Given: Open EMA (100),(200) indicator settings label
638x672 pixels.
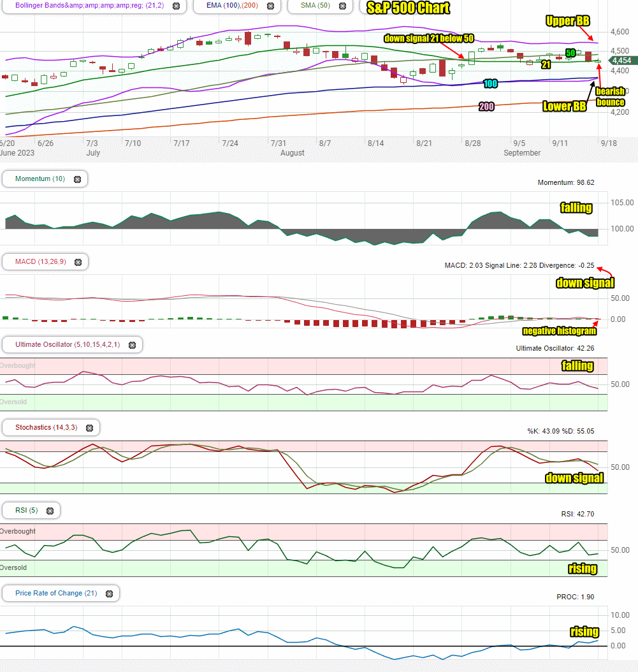Looking at the screenshot, I should (232, 6).
